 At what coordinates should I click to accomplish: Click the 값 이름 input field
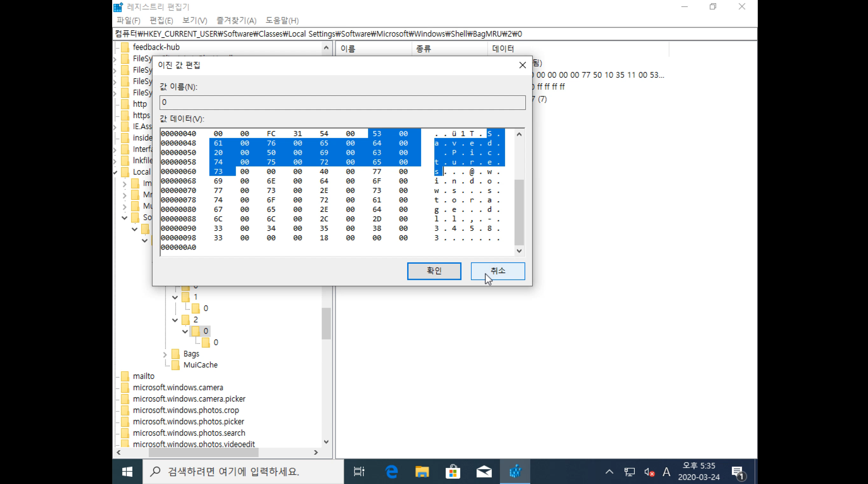click(x=342, y=102)
